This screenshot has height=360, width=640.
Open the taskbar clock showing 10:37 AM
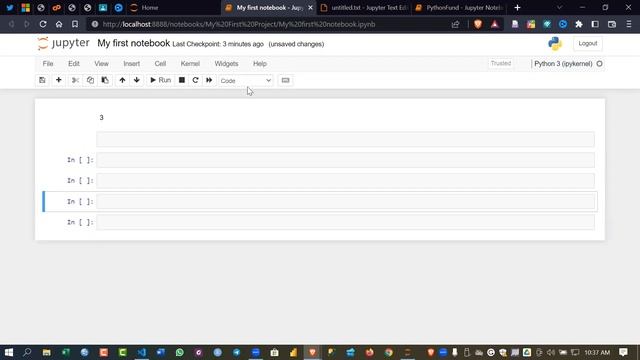point(597,352)
